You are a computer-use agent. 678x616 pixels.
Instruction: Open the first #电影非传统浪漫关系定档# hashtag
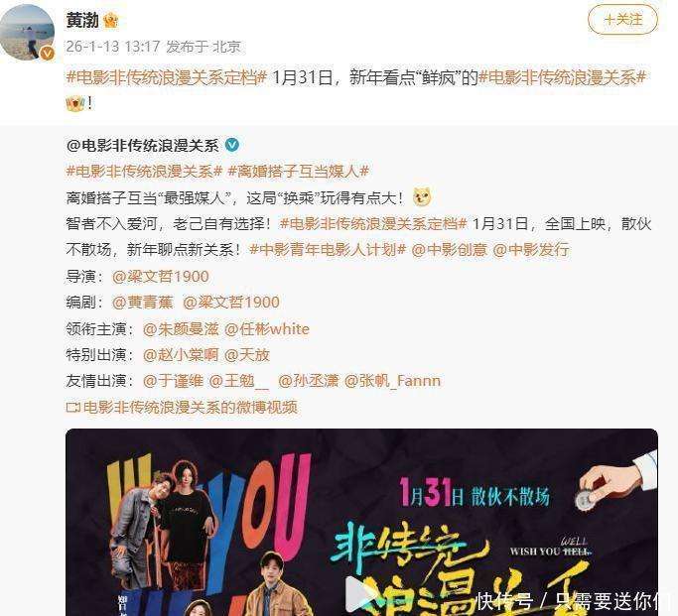[166, 77]
